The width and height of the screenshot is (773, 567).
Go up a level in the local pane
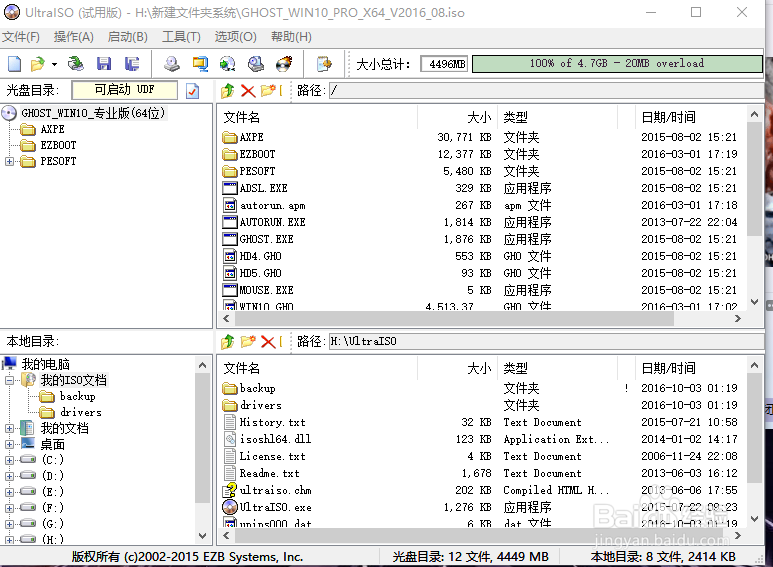(228, 341)
